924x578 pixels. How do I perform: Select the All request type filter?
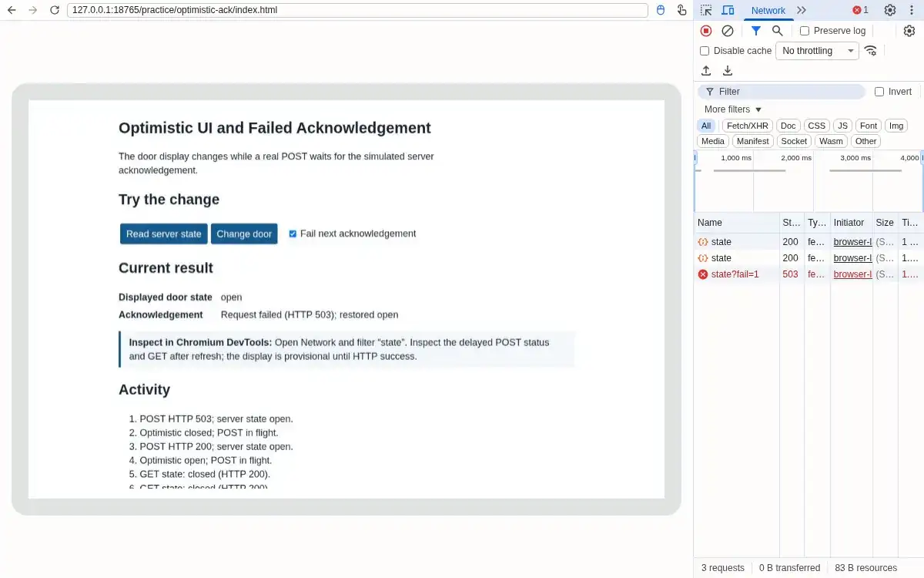pyautogui.click(x=707, y=126)
